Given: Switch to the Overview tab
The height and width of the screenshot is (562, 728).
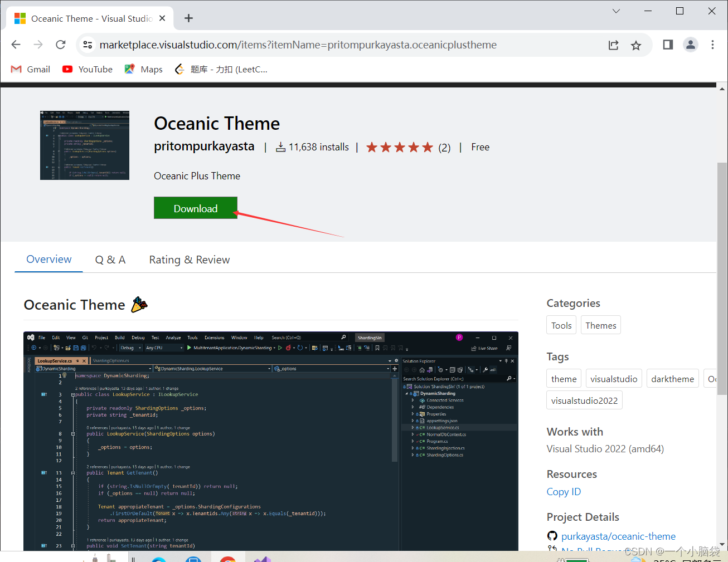Looking at the screenshot, I should [x=49, y=259].
